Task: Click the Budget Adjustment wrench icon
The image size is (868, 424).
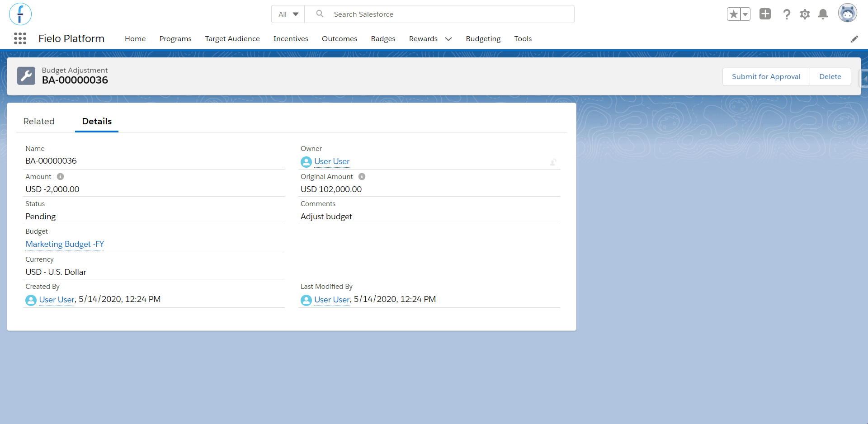Action: pyautogui.click(x=26, y=76)
